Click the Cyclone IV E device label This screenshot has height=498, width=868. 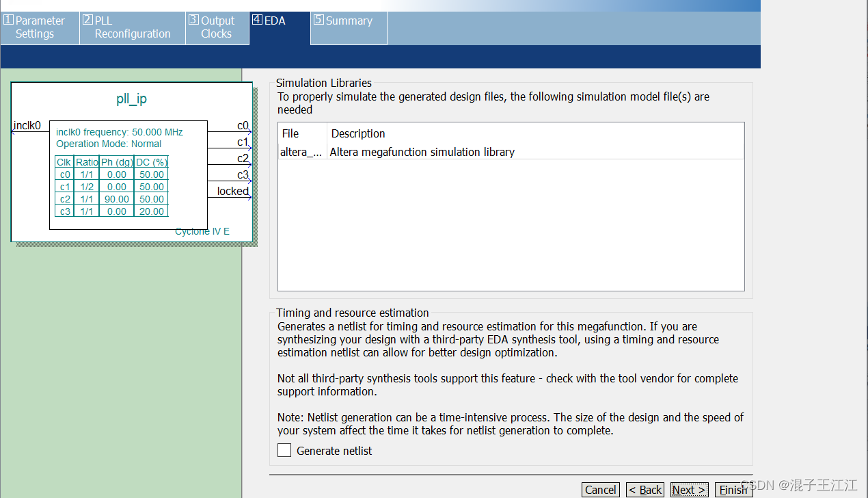pos(202,231)
